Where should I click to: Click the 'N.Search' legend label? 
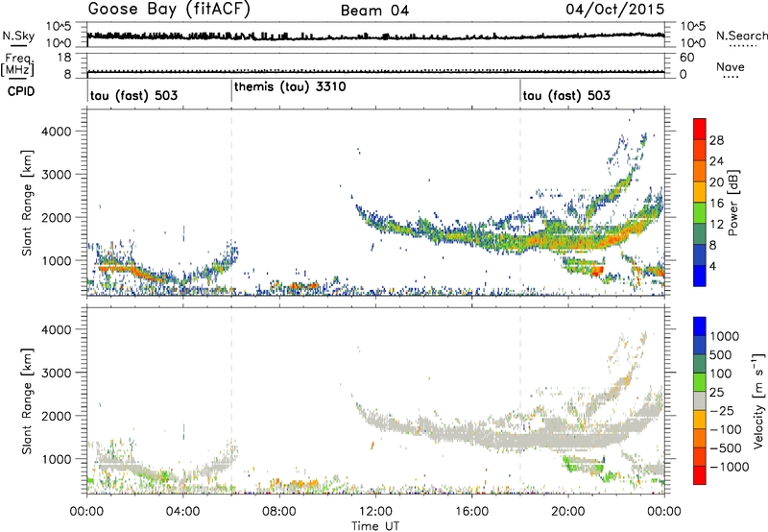tap(741, 36)
